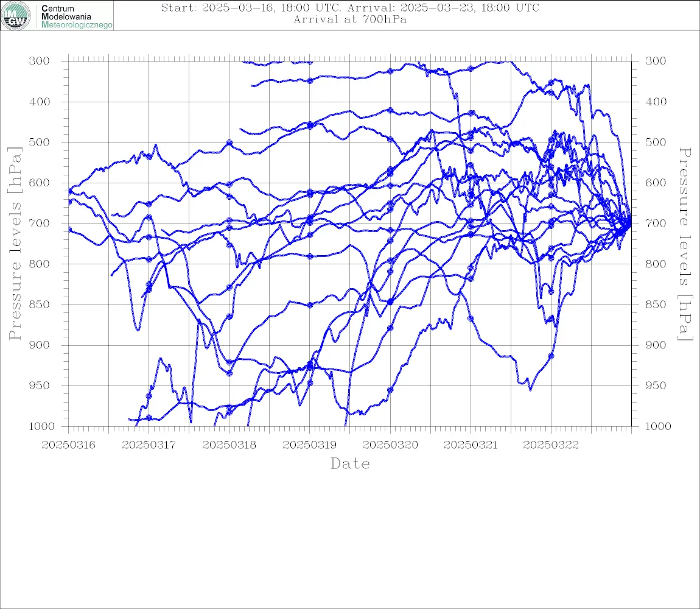
Task: Click the date label 20250318
Action: click(229, 445)
